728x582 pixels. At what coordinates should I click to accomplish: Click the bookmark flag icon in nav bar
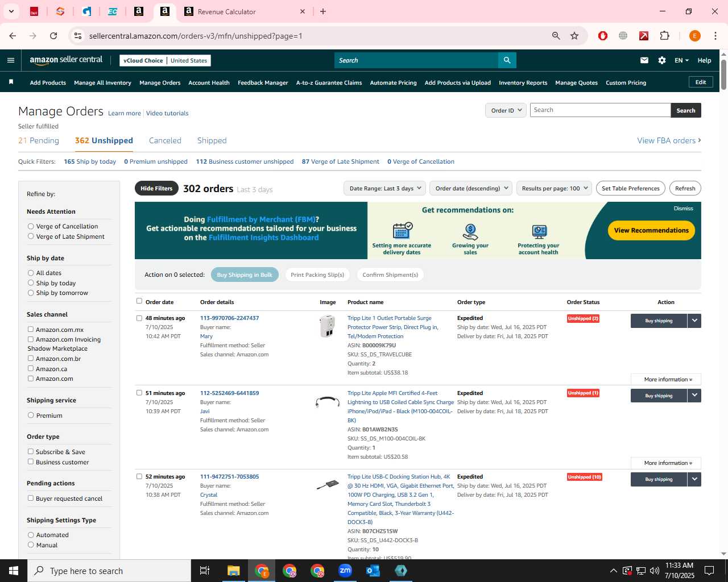pos(11,82)
